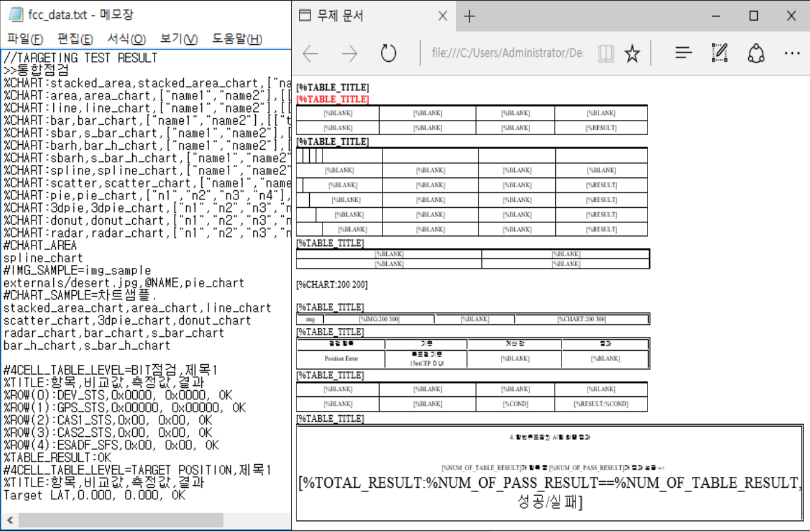This screenshot has height=532, width=810.
Task: Click the [%TOTAL_RESULT large text
Action: (550, 483)
